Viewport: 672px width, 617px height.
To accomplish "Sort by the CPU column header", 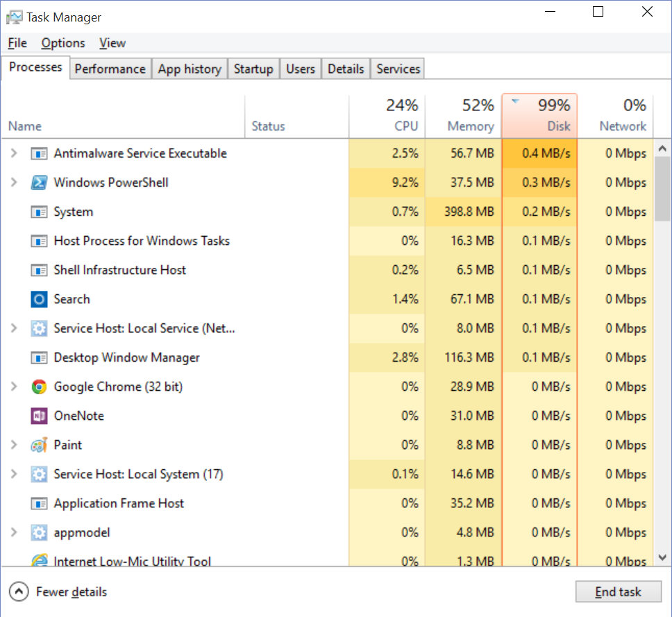I will click(387, 117).
